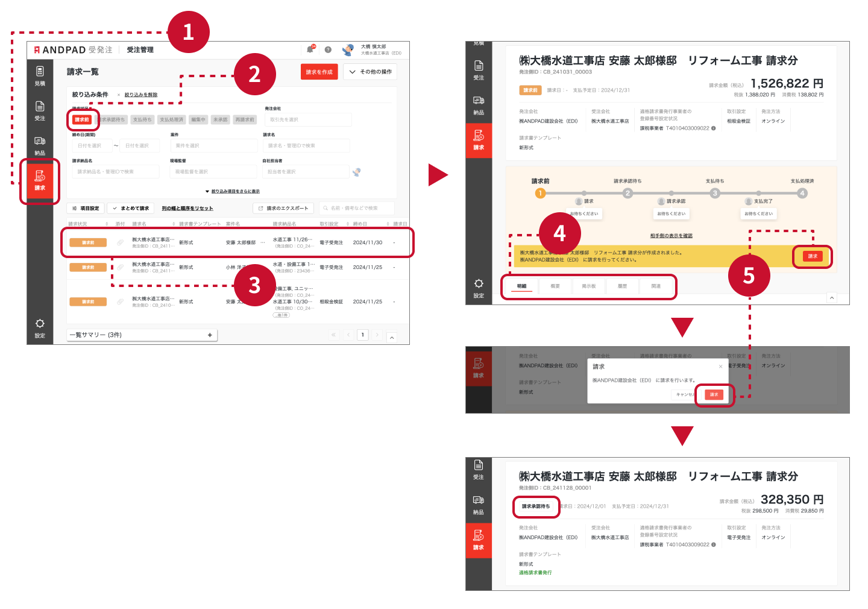
Task: Click the 請求を作成 button
Action: pyautogui.click(x=319, y=72)
